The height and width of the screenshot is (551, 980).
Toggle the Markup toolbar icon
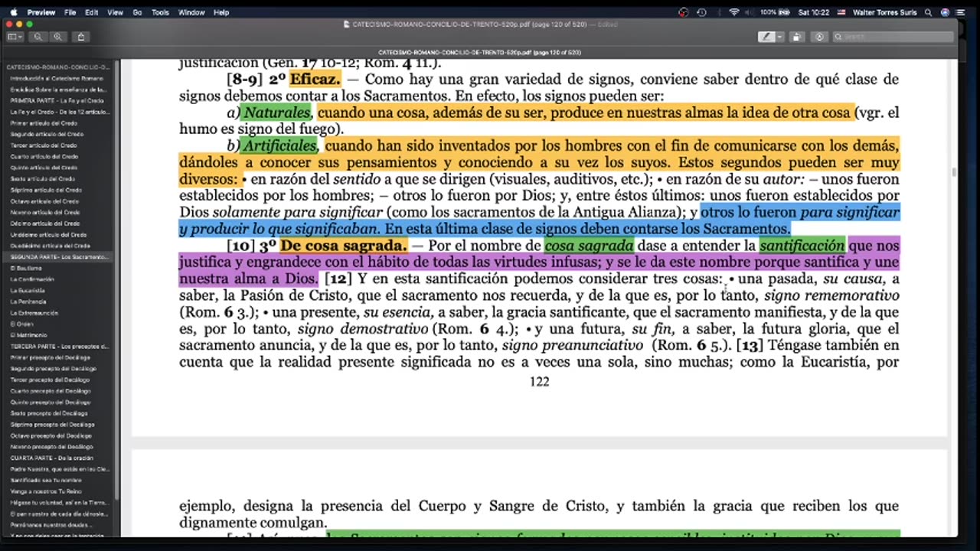[820, 37]
